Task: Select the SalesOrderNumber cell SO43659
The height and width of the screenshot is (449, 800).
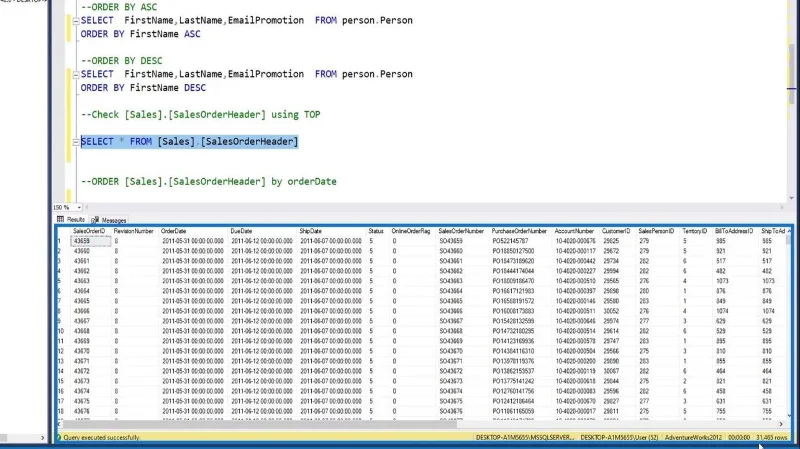Action: (x=462, y=241)
